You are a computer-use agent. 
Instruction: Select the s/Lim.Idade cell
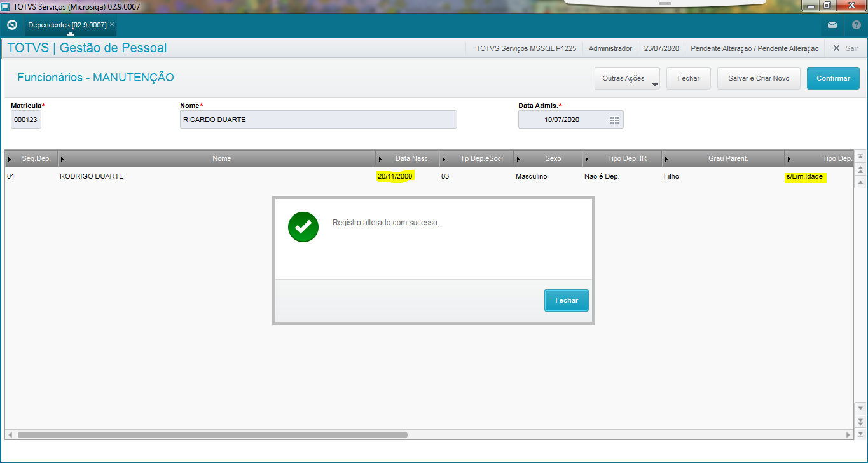(x=805, y=176)
